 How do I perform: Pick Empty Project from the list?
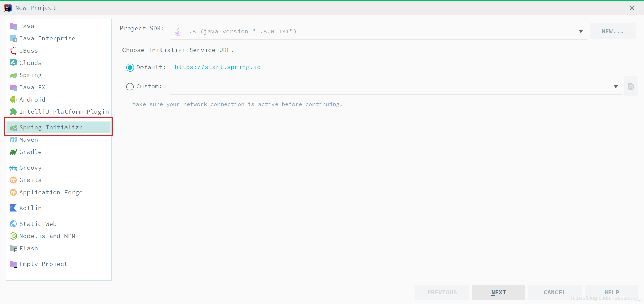(59, 264)
